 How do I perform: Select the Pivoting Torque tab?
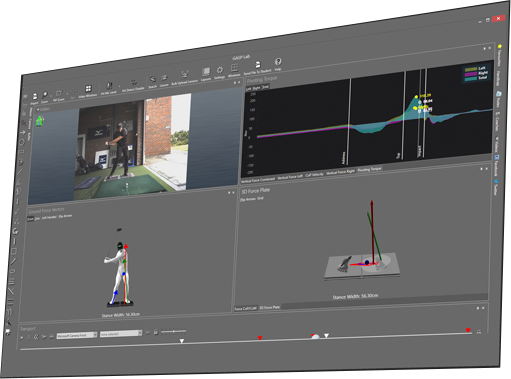[369, 170]
